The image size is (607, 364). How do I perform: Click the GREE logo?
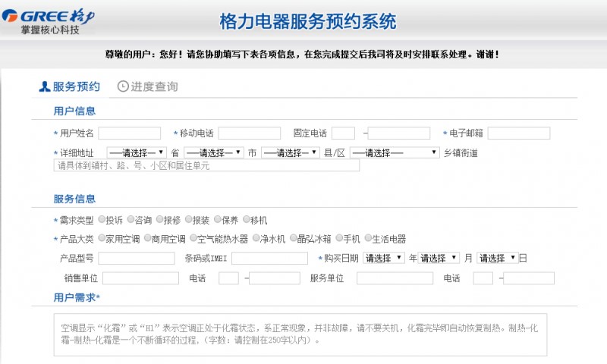coord(48,17)
